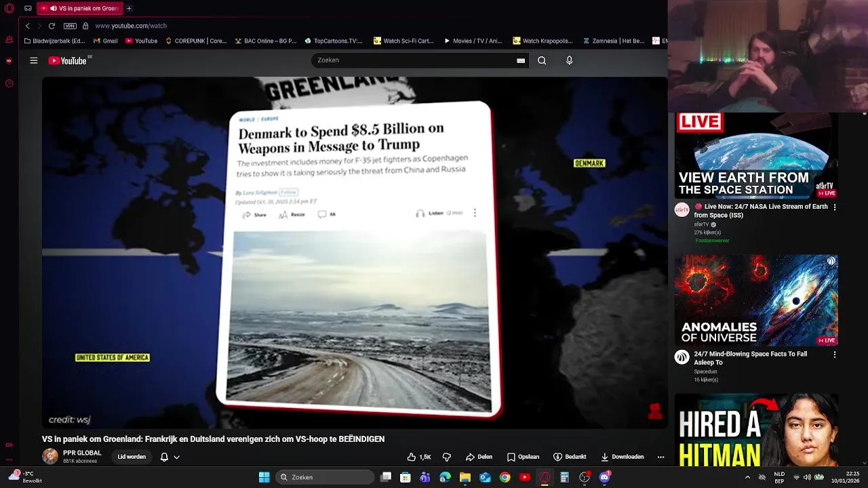Open Live Now NASA Live Stream title
868x488 pixels.
(x=761, y=211)
